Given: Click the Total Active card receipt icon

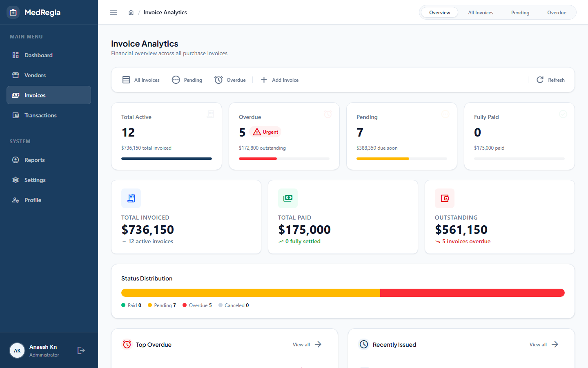Looking at the screenshot, I should click(211, 114).
